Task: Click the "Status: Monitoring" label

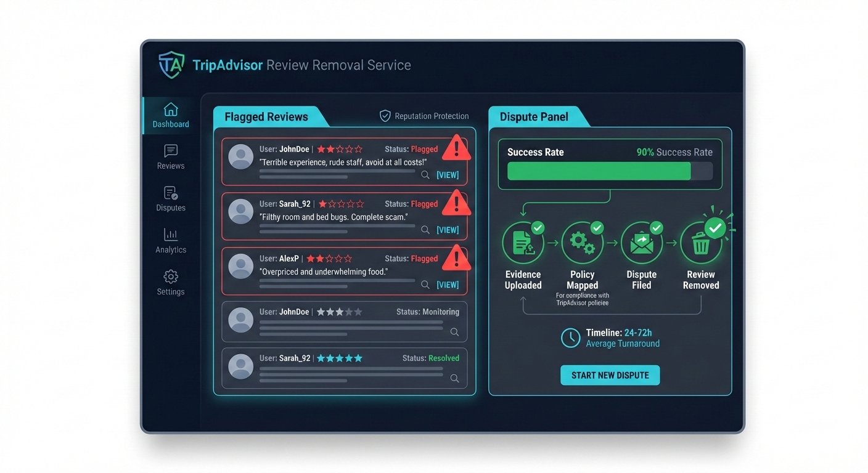Action: click(x=428, y=312)
